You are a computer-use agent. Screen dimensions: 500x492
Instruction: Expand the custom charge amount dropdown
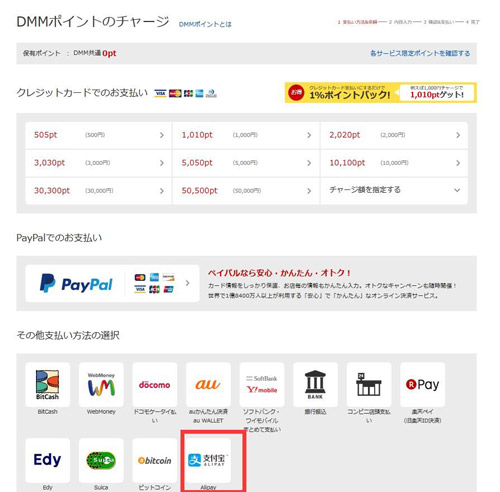pos(394,190)
